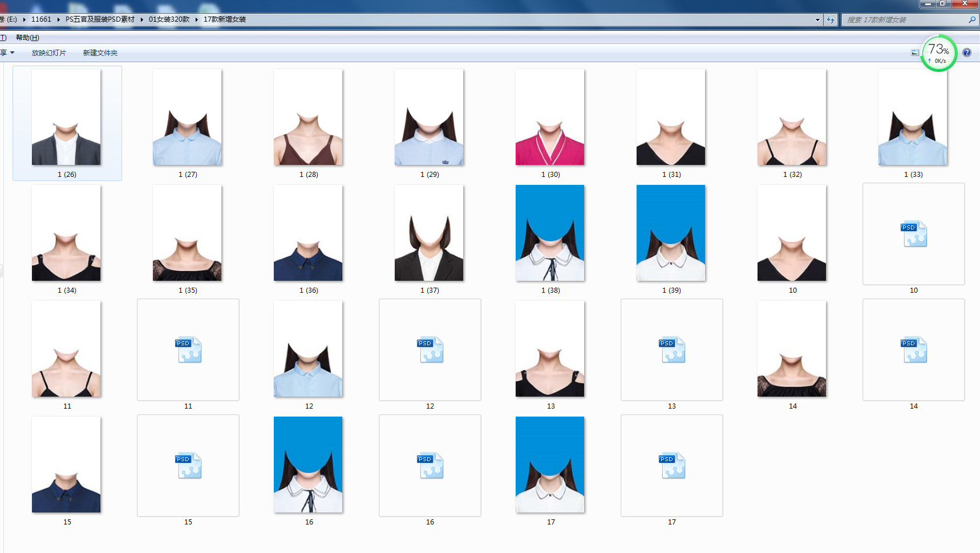Select the PSD file icon named 16
Image resolution: width=980 pixels, height=553 pixels.
430,466
